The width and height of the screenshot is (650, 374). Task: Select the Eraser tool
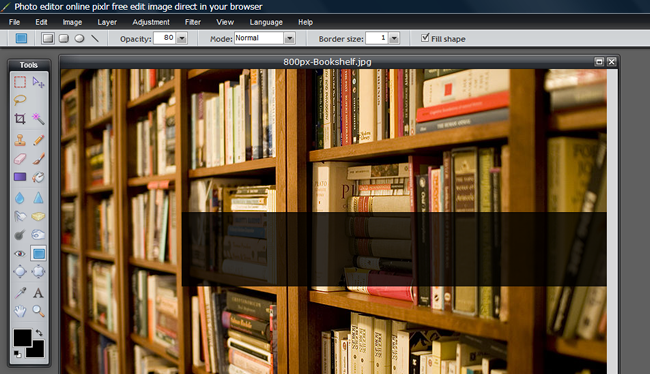(x=20, y=158)
